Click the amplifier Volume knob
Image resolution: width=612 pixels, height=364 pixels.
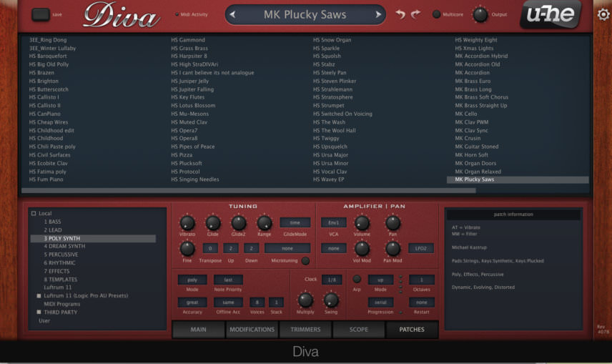362,223
